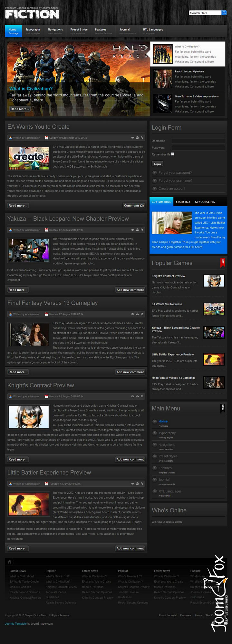Click bullet icon beside Typography in Main Menu
The height and width of the screenshot is (644, 232).
(x=155, y=433)
